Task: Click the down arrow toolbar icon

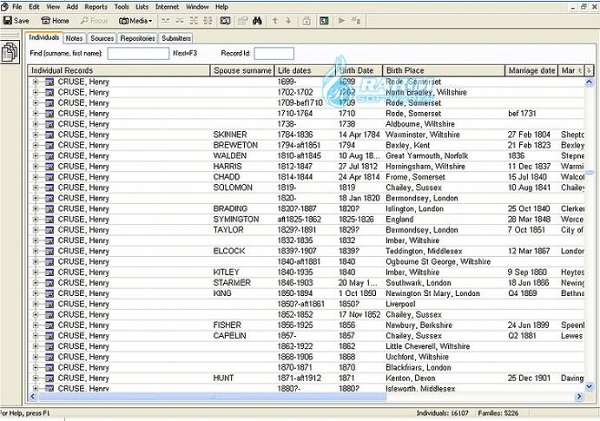Action: pyautogui.click(x=290, y=20)
